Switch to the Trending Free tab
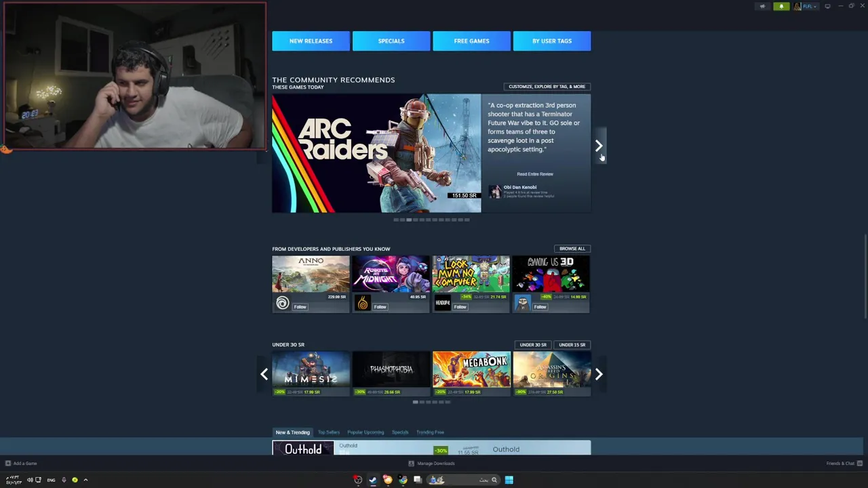Viewport: 868px width, 488px height. [x=430, y=432]
